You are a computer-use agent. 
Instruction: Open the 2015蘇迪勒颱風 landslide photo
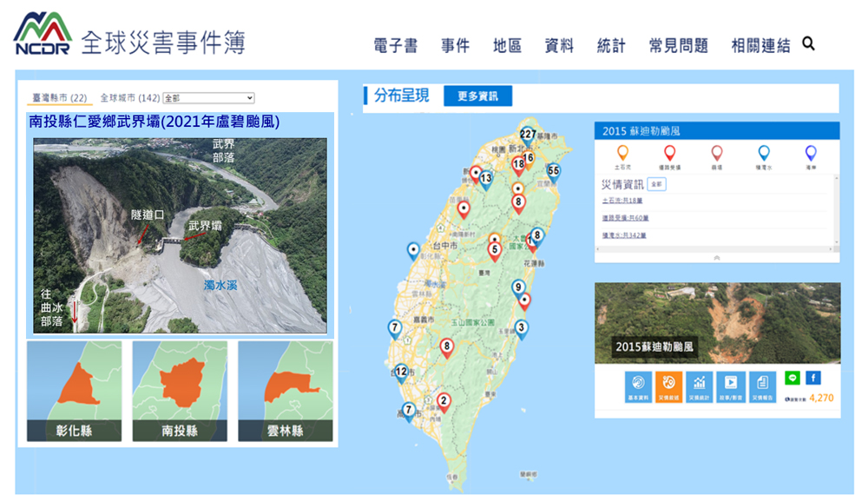(718, 323)
